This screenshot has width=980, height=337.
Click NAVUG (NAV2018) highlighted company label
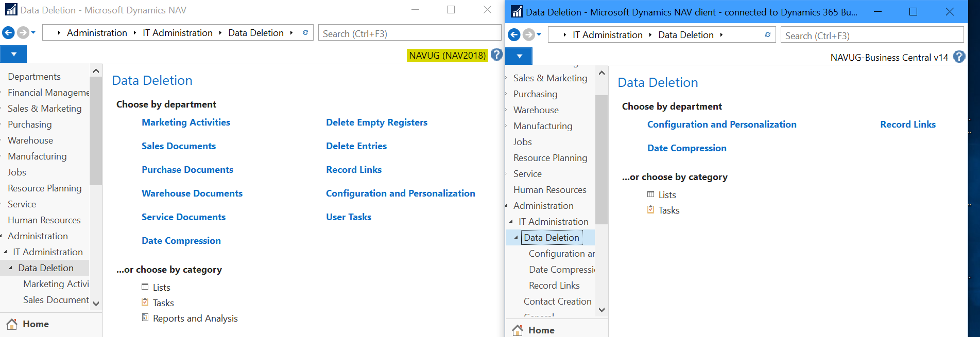click(x=448, y=55)
